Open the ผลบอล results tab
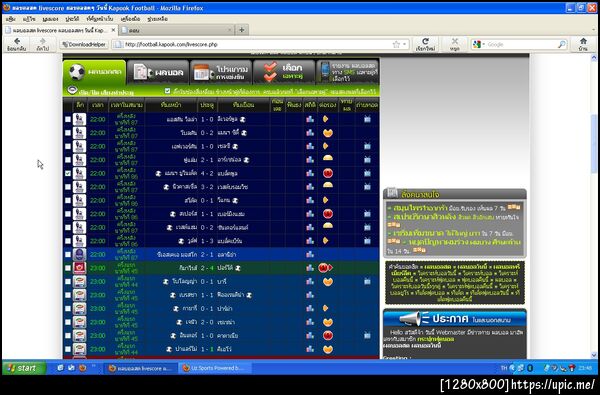The width and height of the screenshot is (600, 395). click(x=158, y=72)
